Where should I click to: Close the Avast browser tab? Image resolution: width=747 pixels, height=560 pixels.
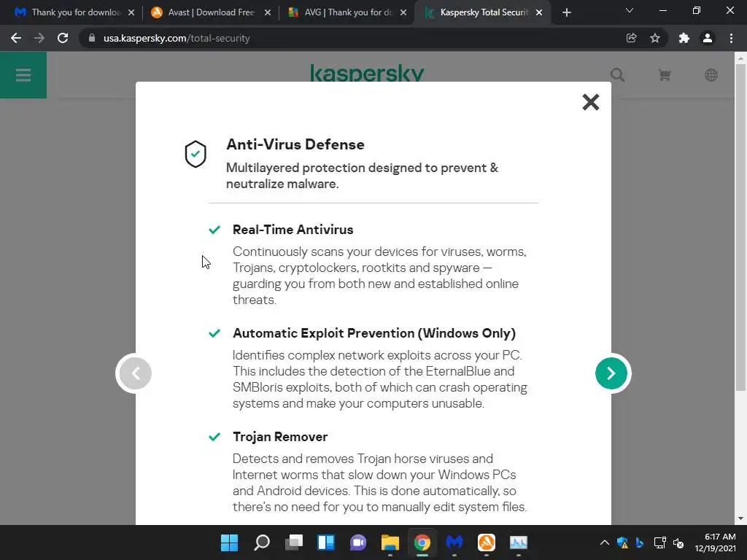pyautogui.click(x=267, y=13)
